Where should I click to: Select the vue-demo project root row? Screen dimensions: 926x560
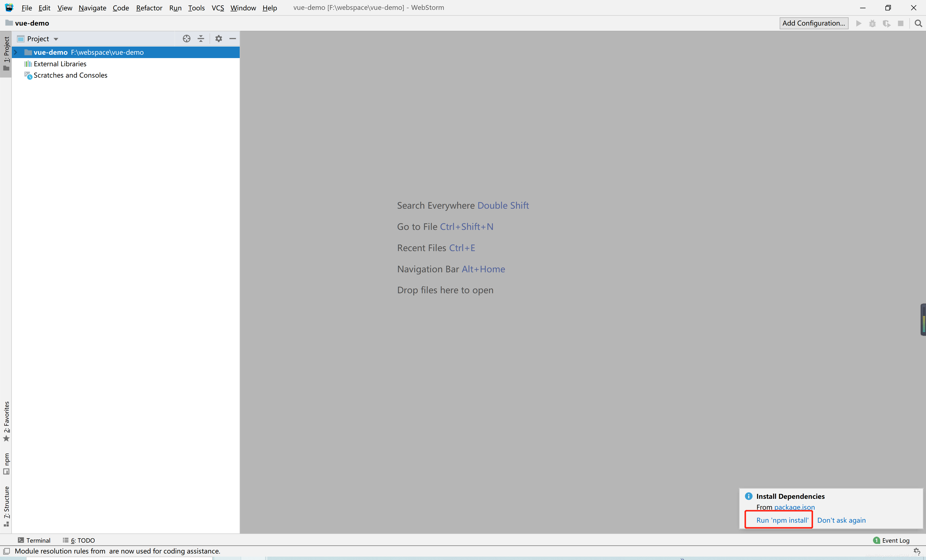point(126,52)
